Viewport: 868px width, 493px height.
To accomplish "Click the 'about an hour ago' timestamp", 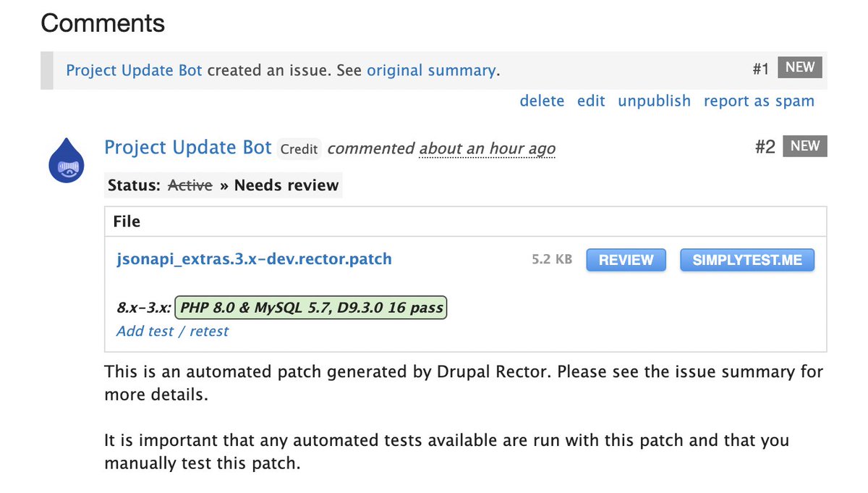I will [488, 148].
